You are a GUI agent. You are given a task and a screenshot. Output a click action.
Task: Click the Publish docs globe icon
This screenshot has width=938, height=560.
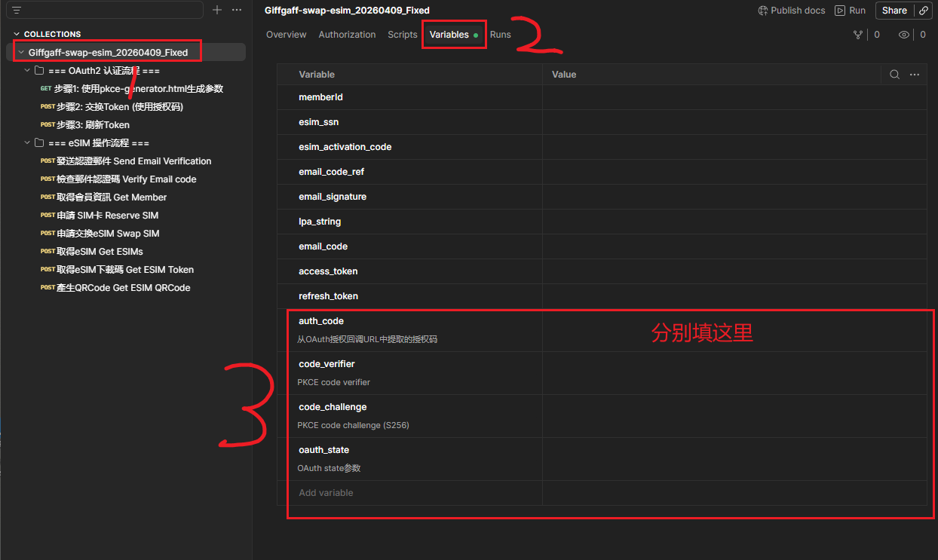point(763,11)
